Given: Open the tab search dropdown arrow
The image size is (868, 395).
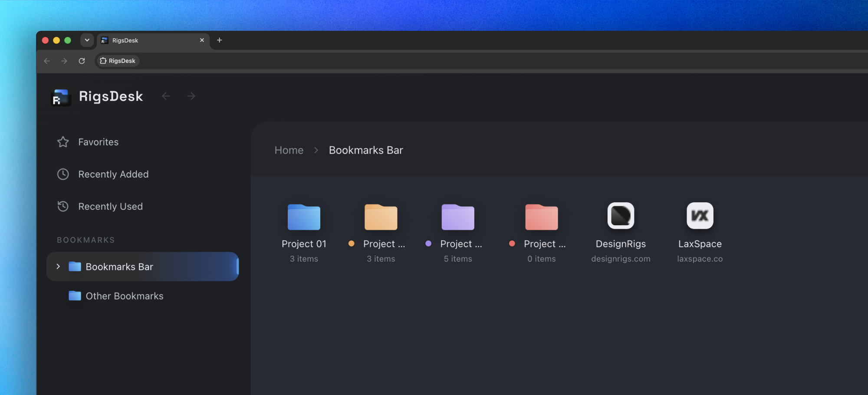Looking at the screenshot, I should [87, 40].
